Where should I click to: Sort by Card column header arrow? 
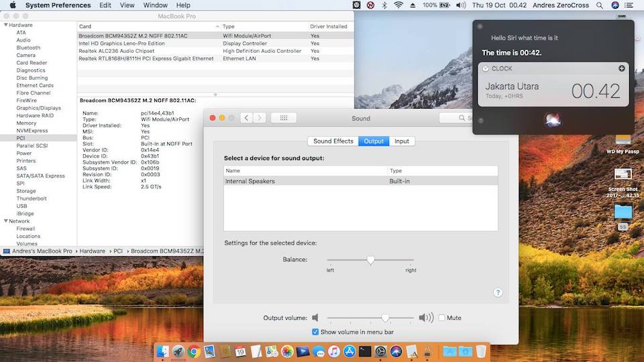click(217, 26)
